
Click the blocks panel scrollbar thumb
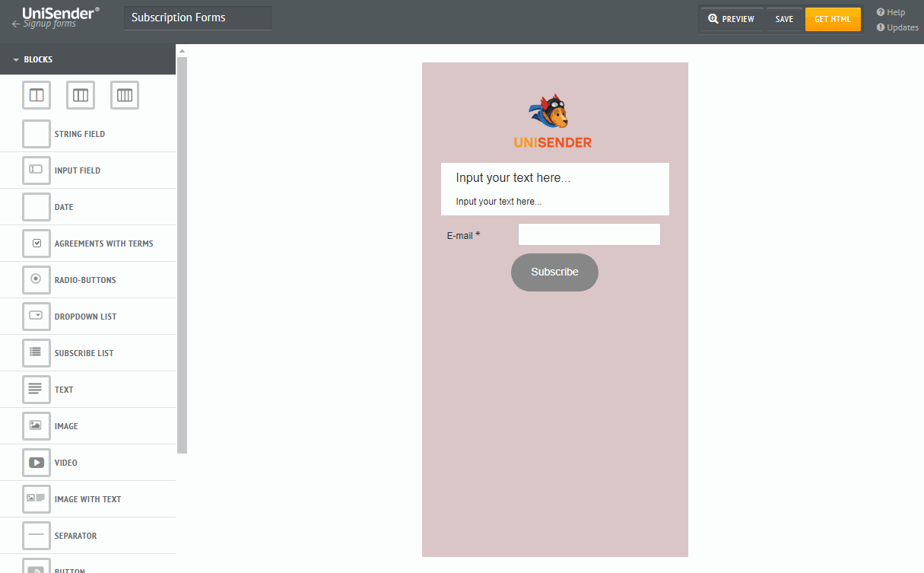(x=182, y=255)
